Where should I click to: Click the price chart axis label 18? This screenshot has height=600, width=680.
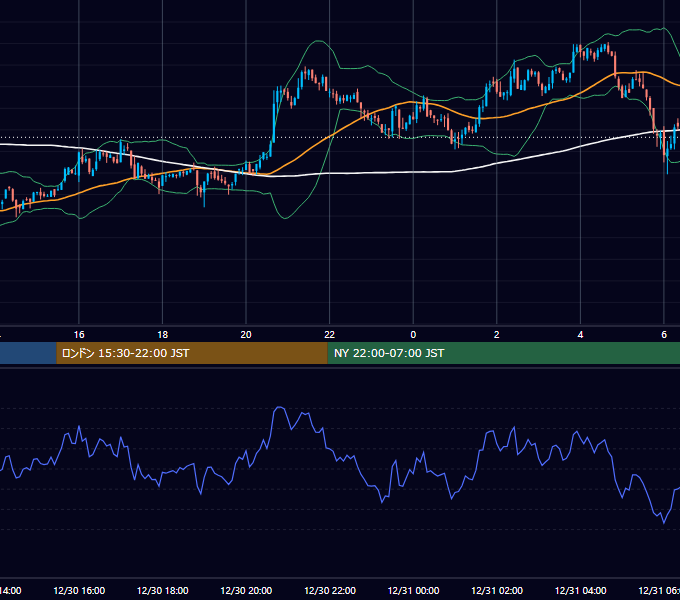[x=163, y=335]
